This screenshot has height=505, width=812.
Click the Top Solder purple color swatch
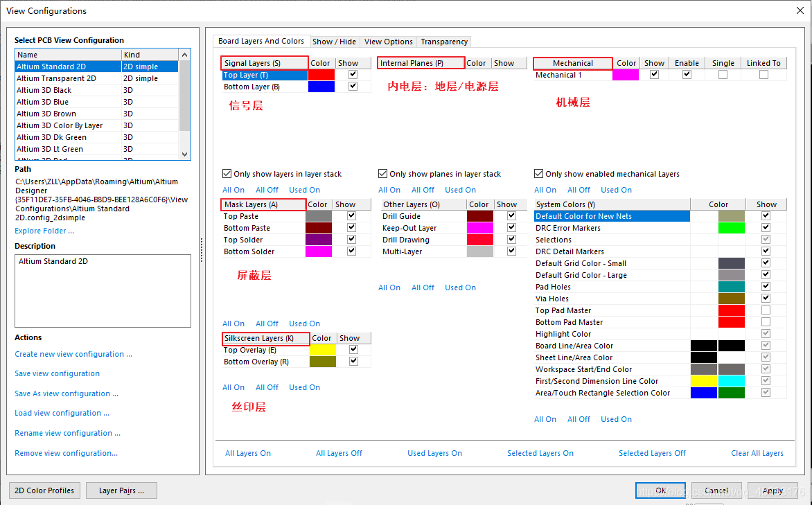318,240
